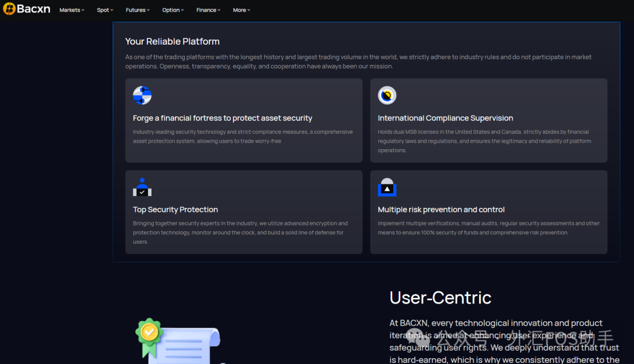Open the Option menu
This screenshot has height=364, width=634.
(173, 10)
